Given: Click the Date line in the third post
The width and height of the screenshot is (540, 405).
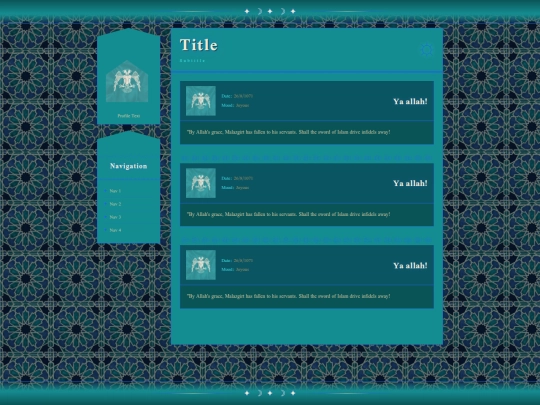Looking at the screenshot, I should (x=237, y=260).
